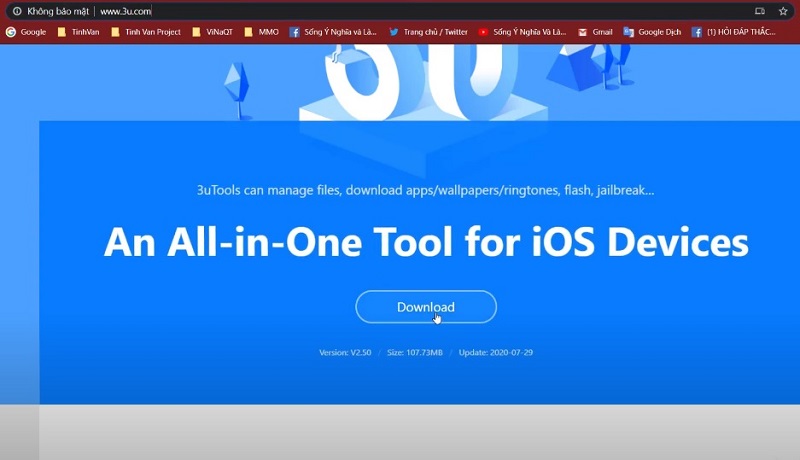Open the Google Dịch bookmark
This screenshot has width=800, height=460.
pos(652,32)
